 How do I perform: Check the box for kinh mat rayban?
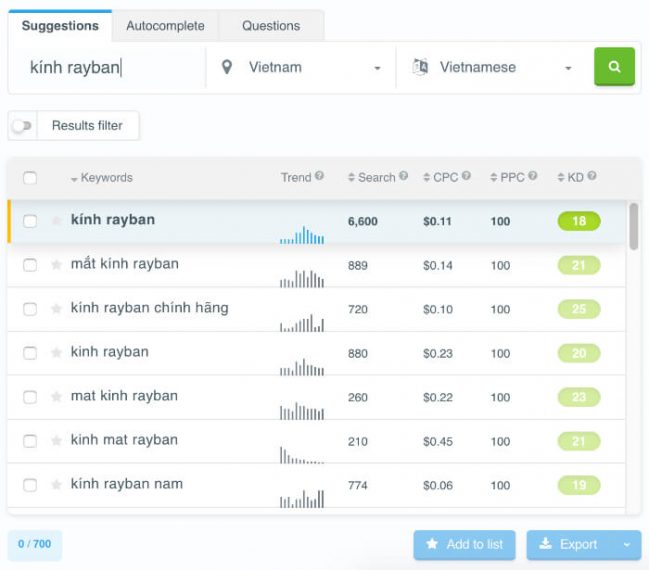click(x=30, y=441)
